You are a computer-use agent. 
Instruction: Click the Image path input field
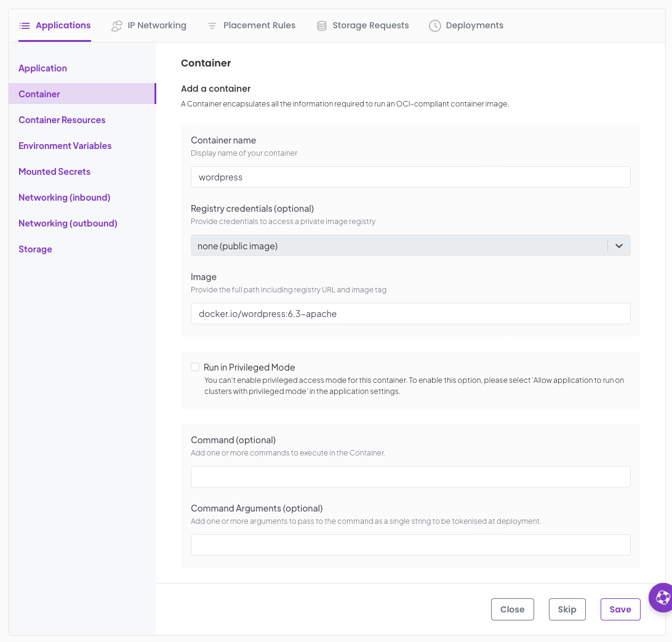click(x=410, y=314)
